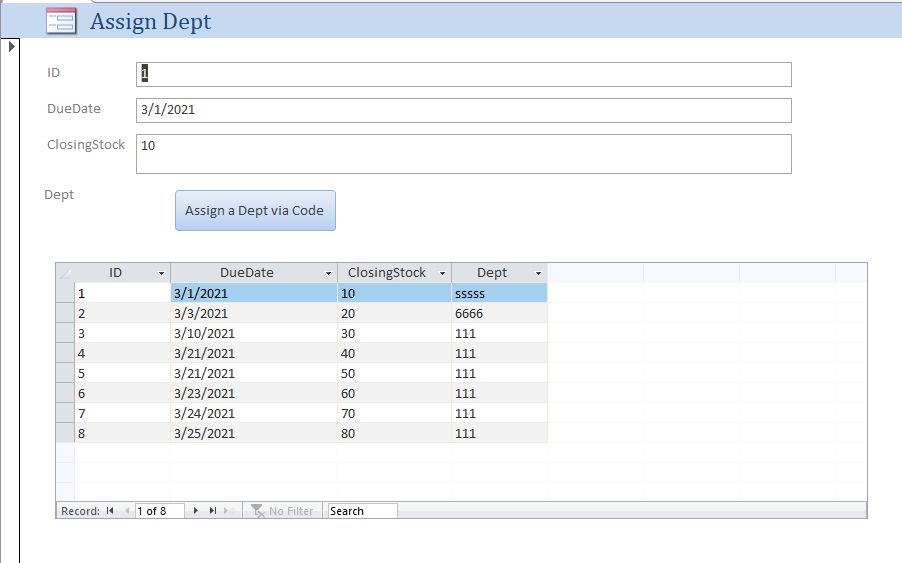Go to next record in navigation bar
902x563 pixels.
coord(196,511)
